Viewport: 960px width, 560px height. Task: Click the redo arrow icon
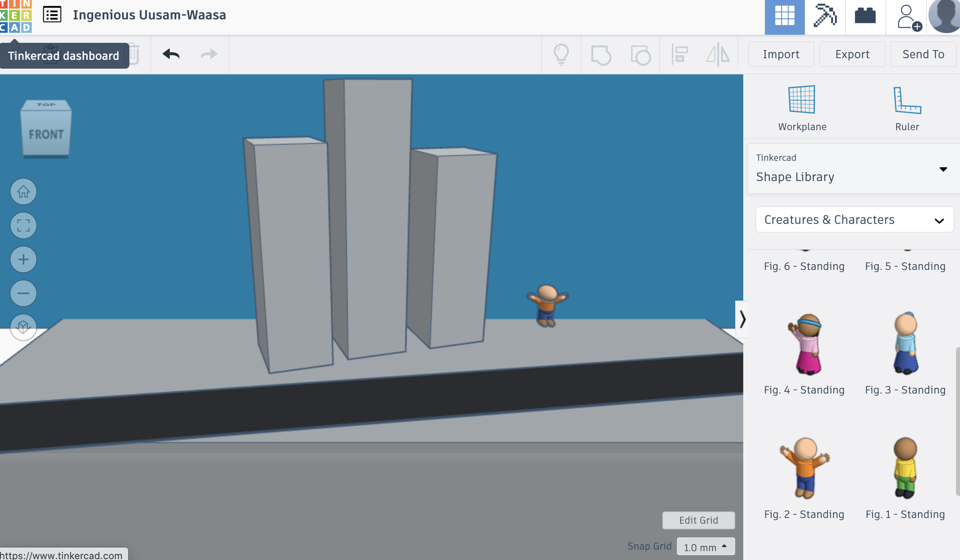point(209,54)
